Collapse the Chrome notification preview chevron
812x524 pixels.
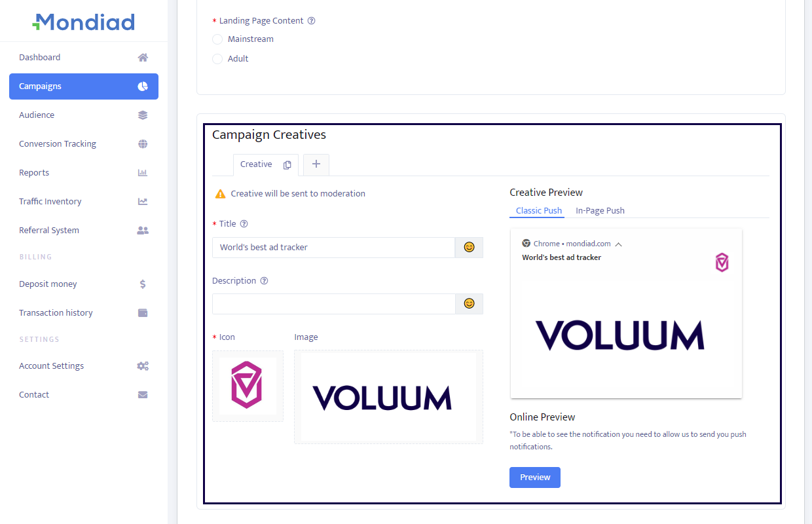[619, 244]
